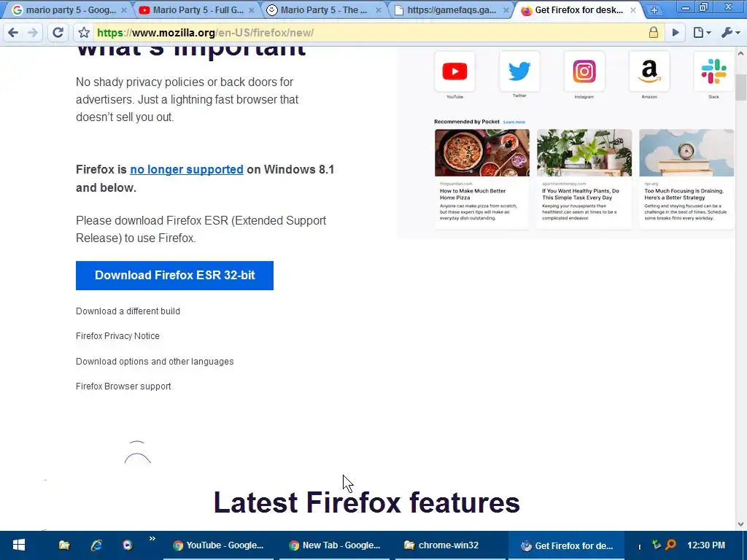The image size is (747, 560).
Task: Click the padlock security icon
Action: 654,32
